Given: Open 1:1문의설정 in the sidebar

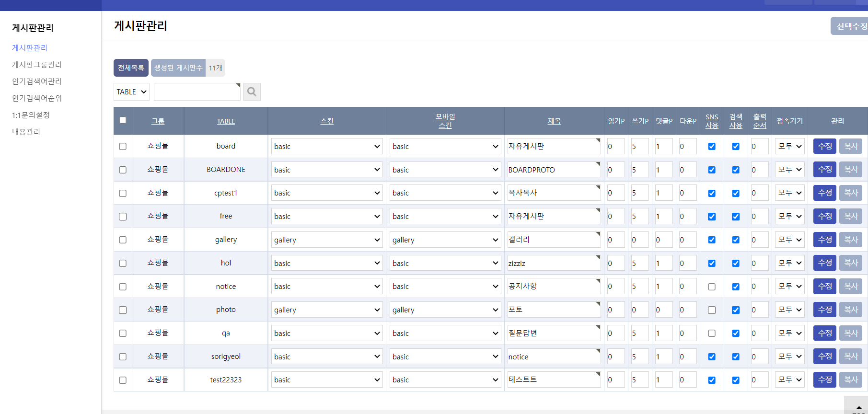Looking at the screenshot, I should click(x=31, y=115).
